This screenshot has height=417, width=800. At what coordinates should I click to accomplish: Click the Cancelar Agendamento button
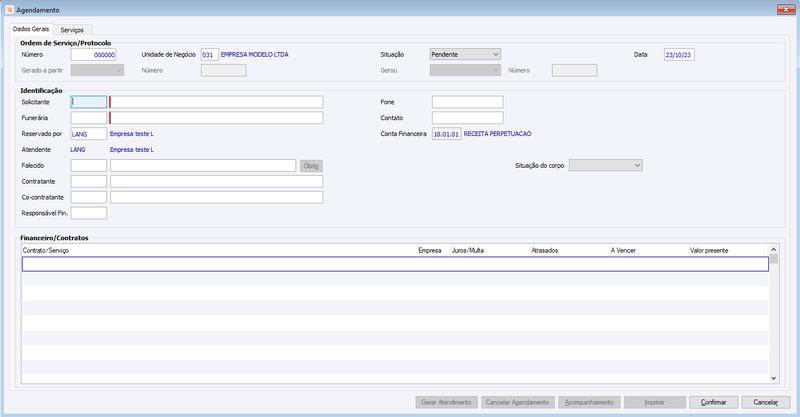(x=517, y=402)
